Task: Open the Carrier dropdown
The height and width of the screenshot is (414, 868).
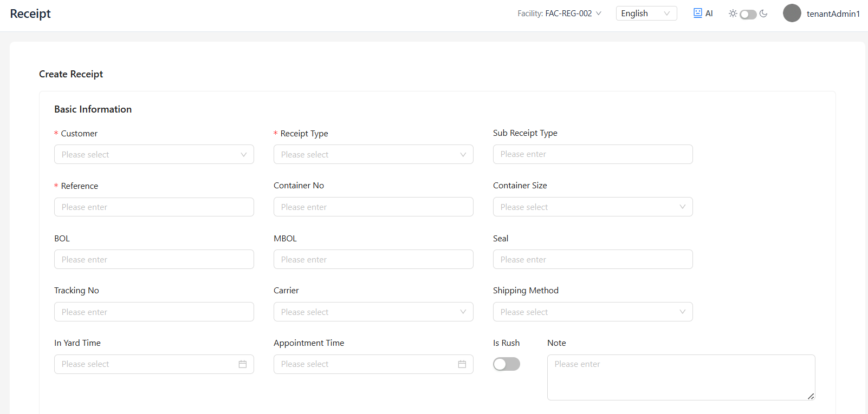Action: click(373, 312)
